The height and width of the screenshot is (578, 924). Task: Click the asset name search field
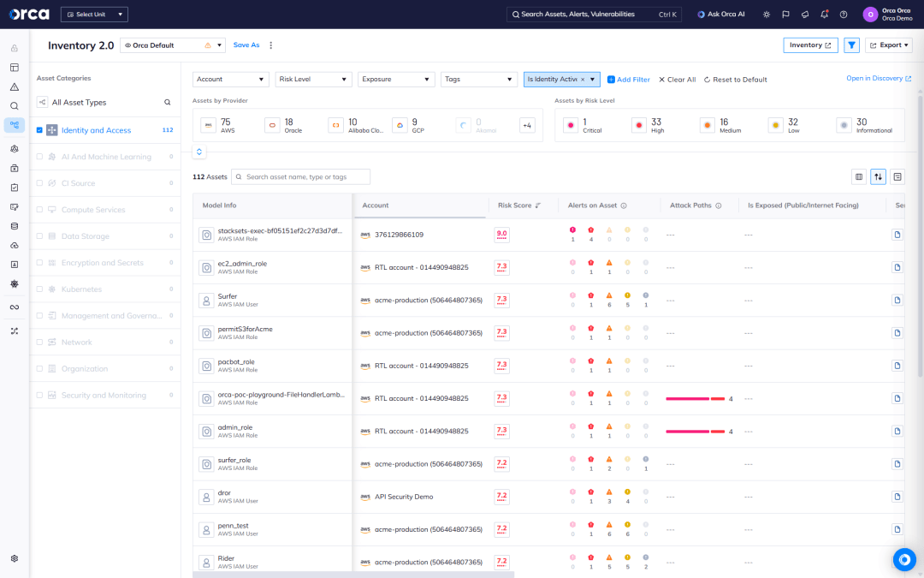(x=300, y=177)
